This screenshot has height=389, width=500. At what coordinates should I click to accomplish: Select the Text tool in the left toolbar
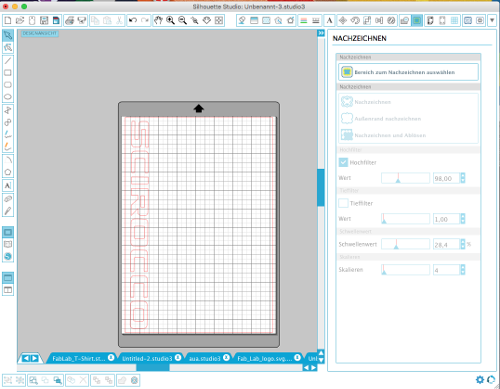click(8, 185)
